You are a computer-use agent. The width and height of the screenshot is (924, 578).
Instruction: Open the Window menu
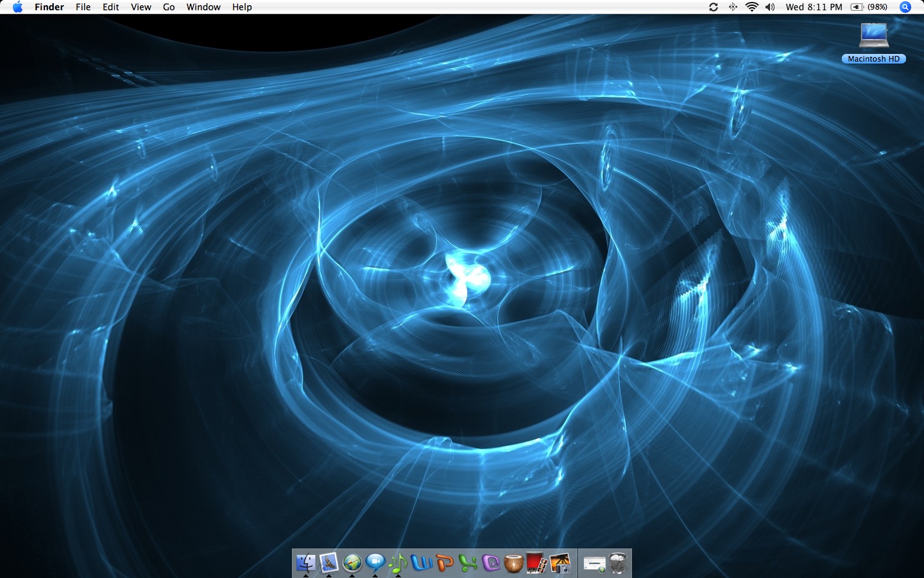pyautogui.click(x=203, y=7)
